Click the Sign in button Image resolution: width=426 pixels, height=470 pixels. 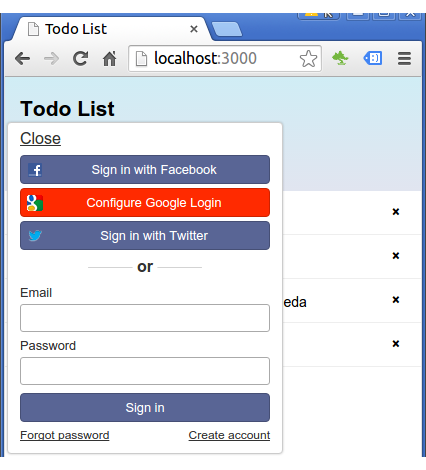145,408
